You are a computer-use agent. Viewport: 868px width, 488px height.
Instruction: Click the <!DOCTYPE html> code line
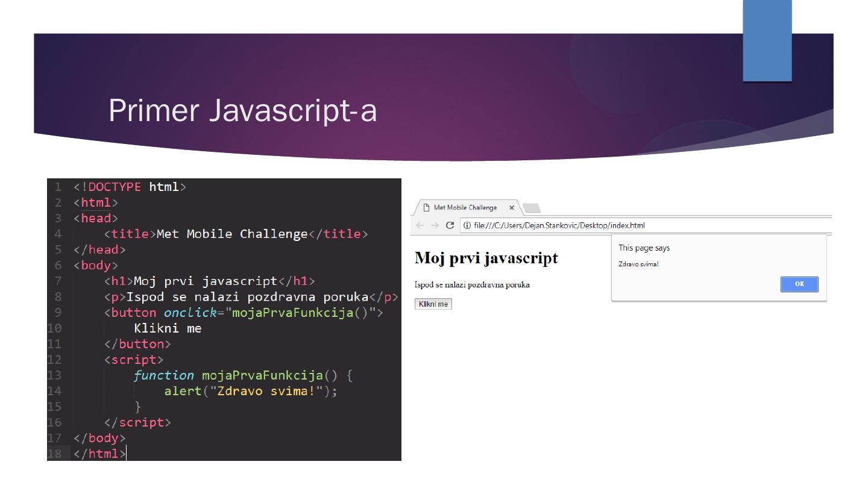(x=130, y=187)
